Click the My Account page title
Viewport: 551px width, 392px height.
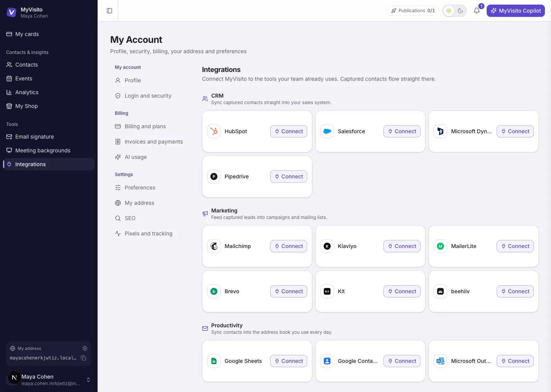click(x=136, y=40)
